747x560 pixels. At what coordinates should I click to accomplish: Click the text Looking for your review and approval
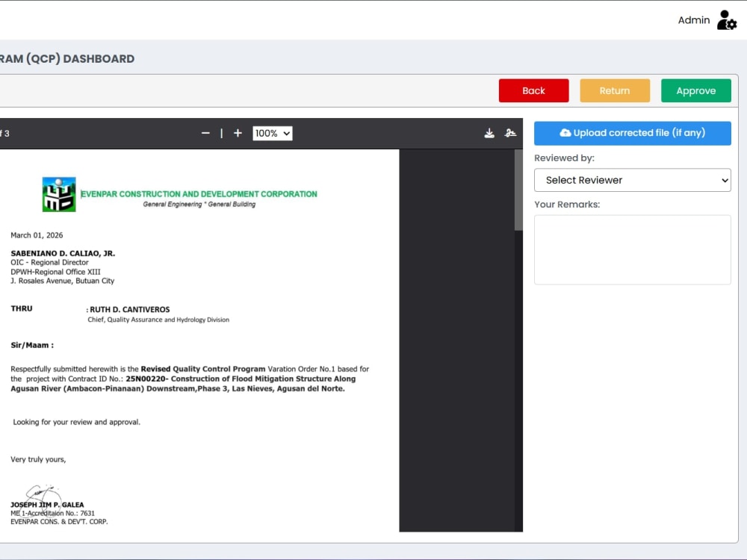coord(77,422)
